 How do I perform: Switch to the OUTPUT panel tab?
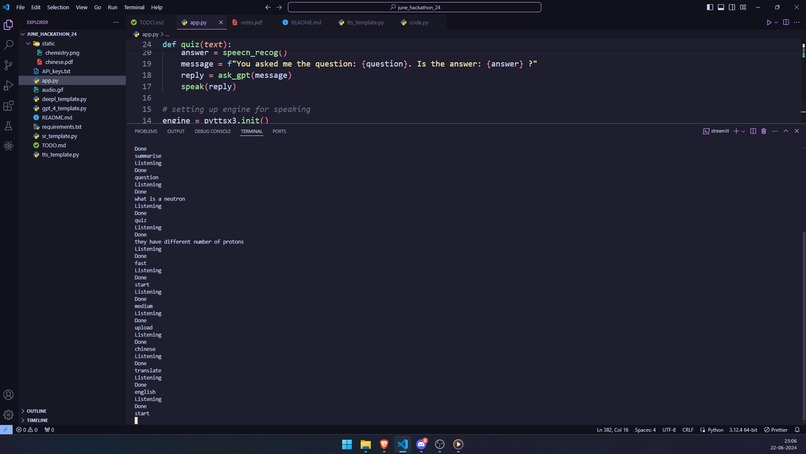176,131
